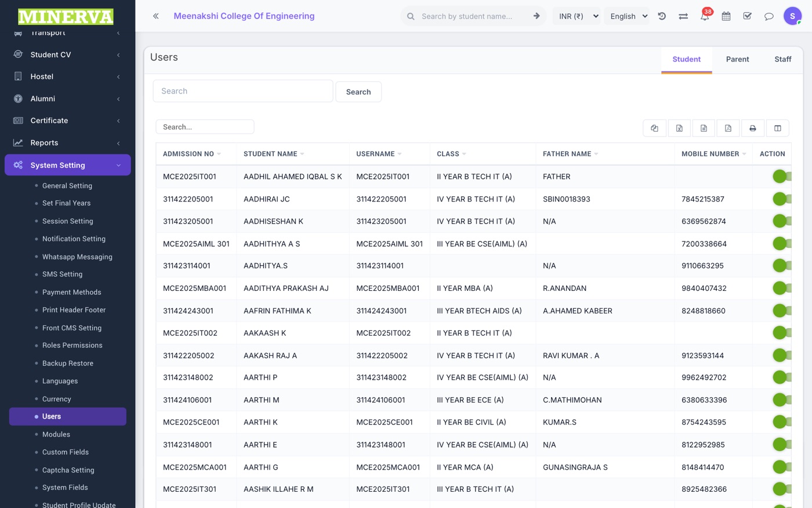This screenshot has width=812, height=508.
Task: Switch to the Staff tab
Action: (x=782, y=59)
